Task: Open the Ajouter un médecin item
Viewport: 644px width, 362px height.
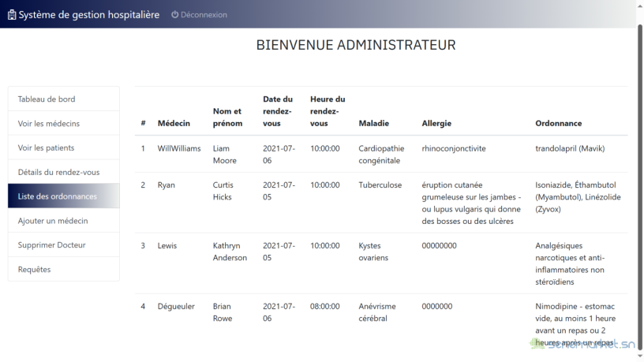Action: click(x=64, y=221)
